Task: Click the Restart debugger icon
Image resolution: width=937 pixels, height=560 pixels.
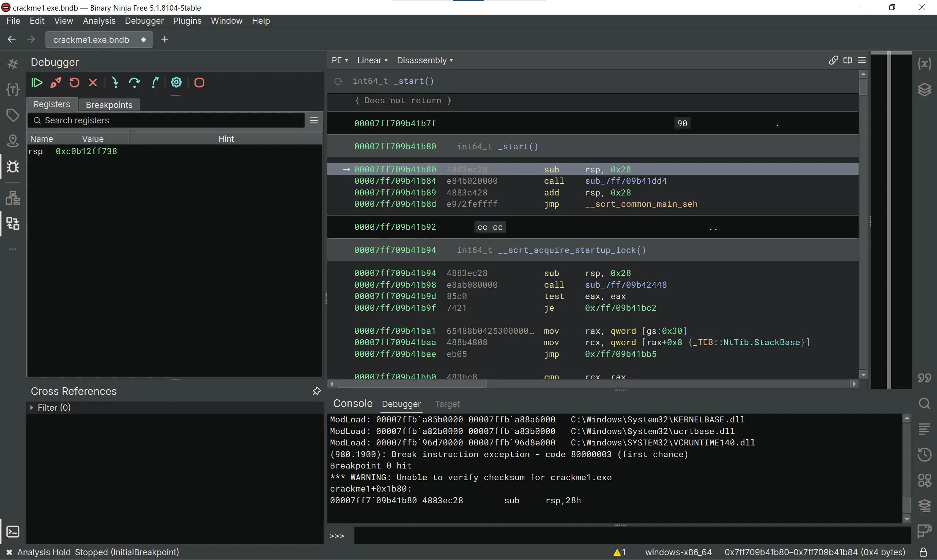Action: tap(74, 83)
